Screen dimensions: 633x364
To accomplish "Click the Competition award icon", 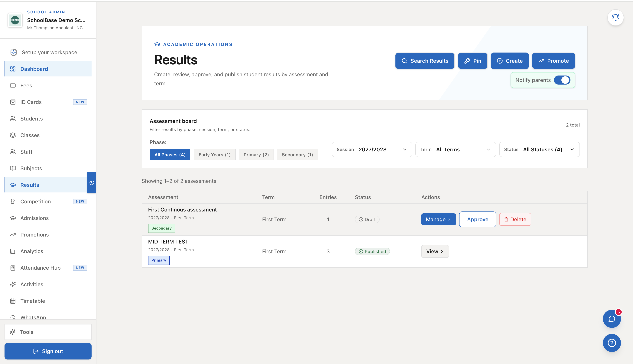I will (13, 201).
